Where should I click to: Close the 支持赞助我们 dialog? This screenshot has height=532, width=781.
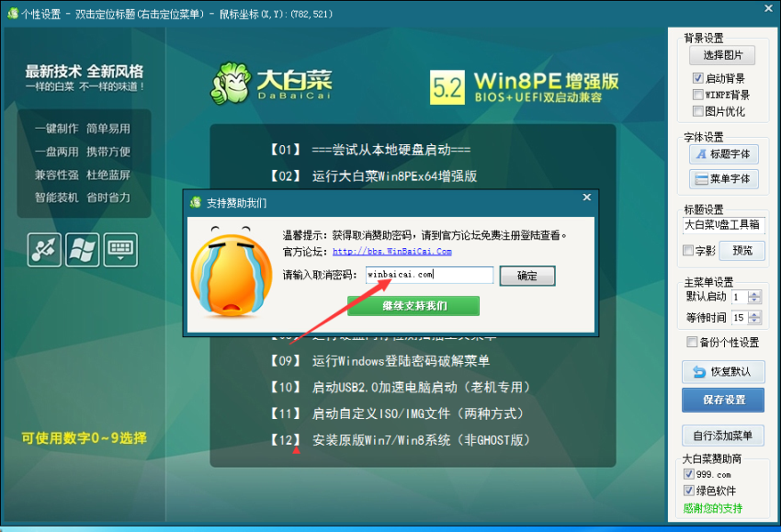point(587,198)
